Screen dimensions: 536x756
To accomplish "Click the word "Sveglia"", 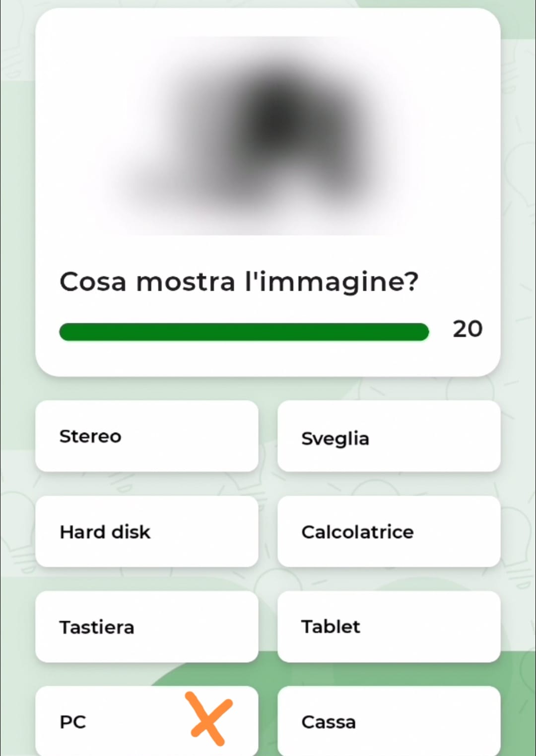I will coord(335,439).
